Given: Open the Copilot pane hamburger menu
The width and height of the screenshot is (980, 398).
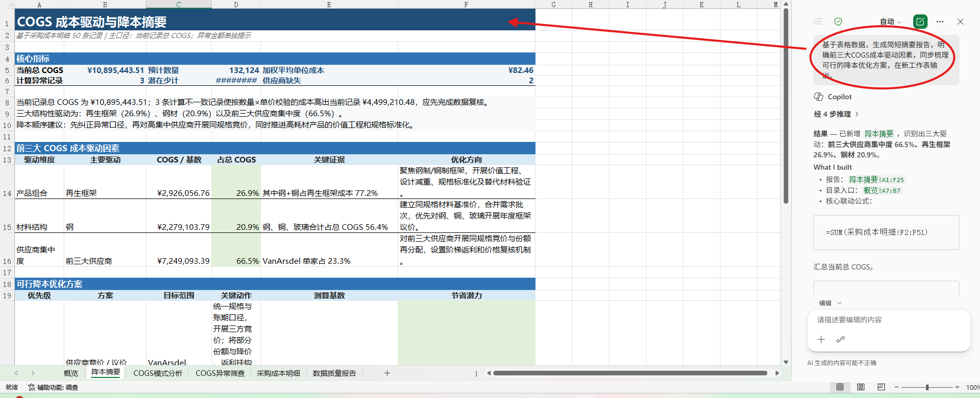Looking at the screenshot, I should point(818,22).
